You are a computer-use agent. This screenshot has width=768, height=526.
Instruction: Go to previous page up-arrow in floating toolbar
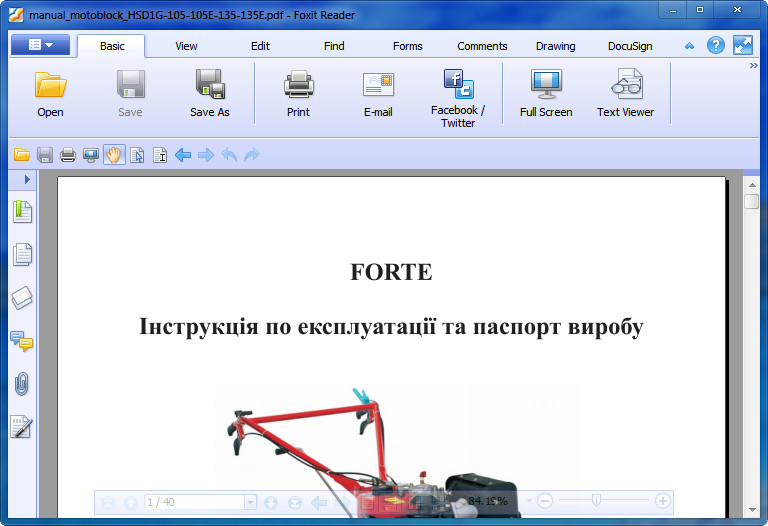coord(131,502)
